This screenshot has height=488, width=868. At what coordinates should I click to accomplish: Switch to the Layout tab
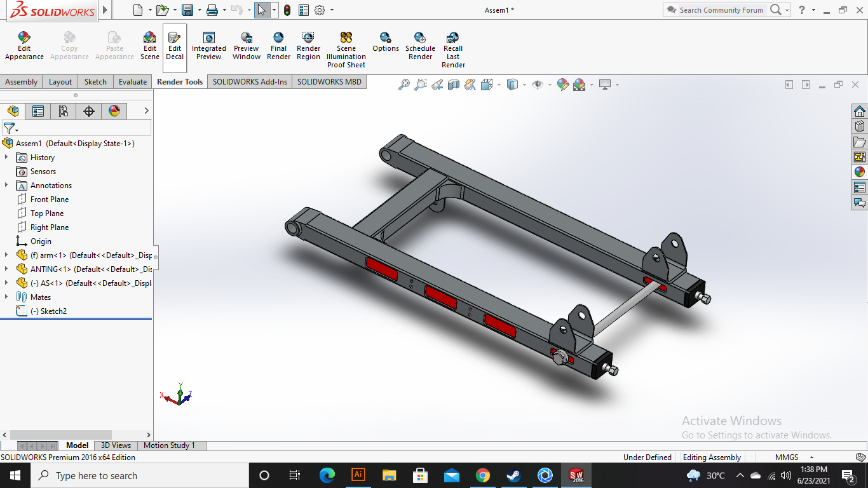tap(60, 82)
